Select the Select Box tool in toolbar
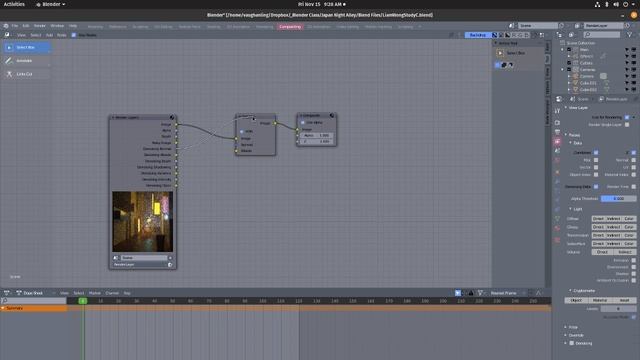 pos(27,47)
